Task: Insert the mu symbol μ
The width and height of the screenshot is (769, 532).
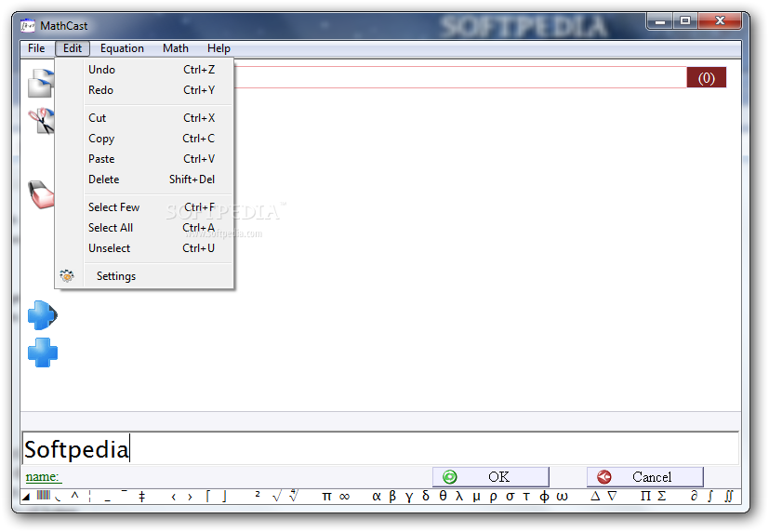Action: 476,497
